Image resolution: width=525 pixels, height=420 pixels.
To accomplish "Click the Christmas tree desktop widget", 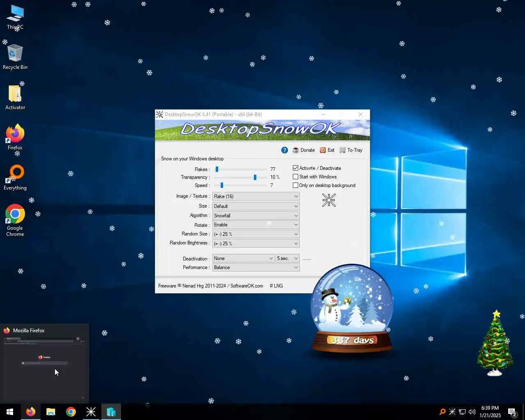I will (495, 343).
